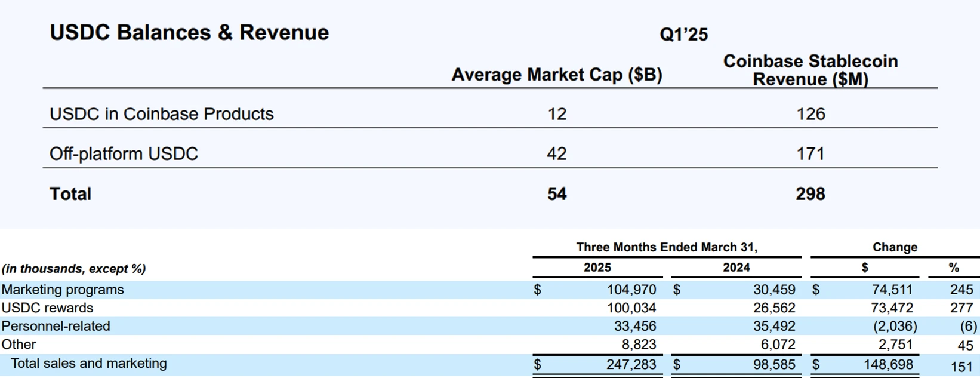Click the Three Months Ended March 31 header

click(666, 247)
